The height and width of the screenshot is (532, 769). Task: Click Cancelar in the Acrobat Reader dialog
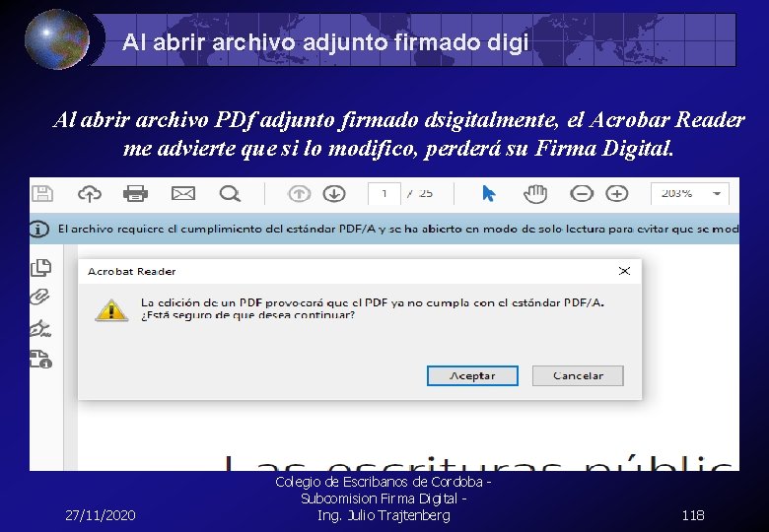click(578, 375)
